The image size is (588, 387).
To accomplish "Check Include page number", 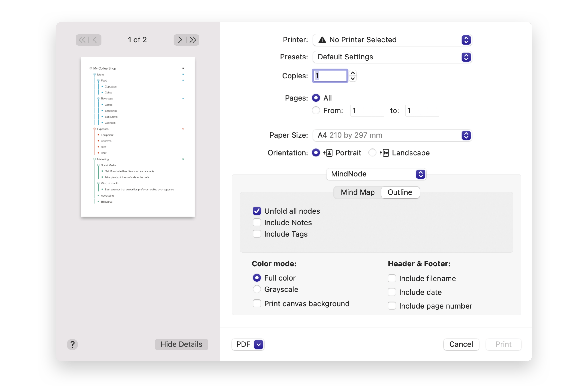I will point(392,306).
